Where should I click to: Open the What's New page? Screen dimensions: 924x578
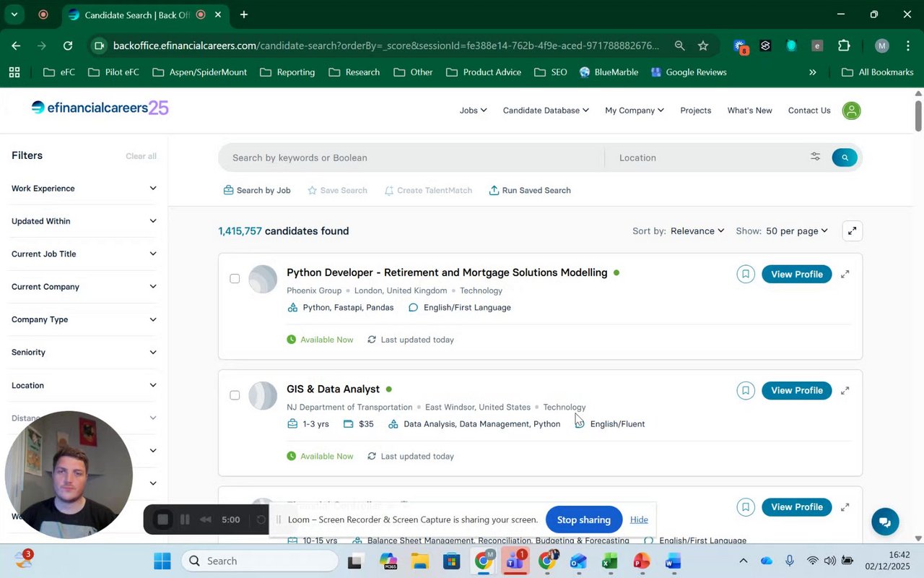pos(749,111)
